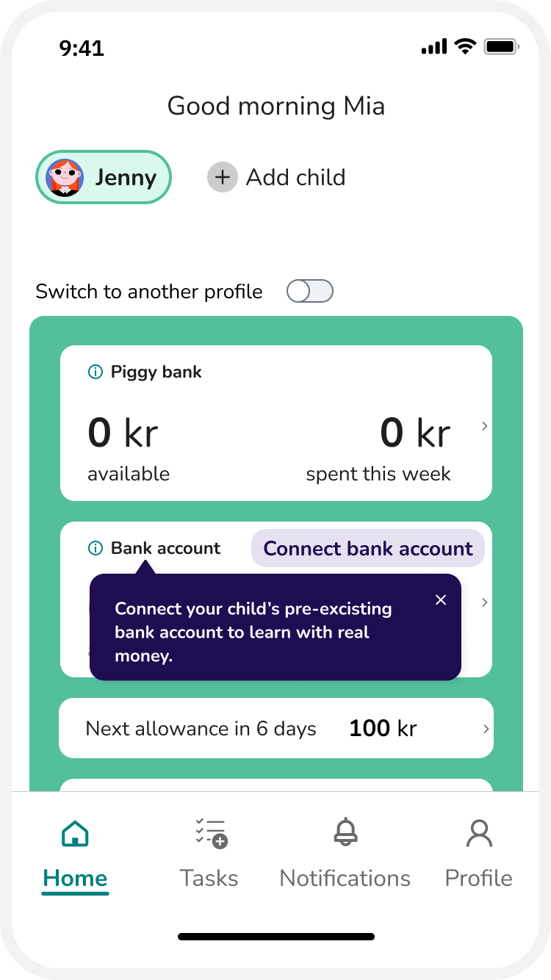Tap the 100 kr allowance amount

(383, 729)
